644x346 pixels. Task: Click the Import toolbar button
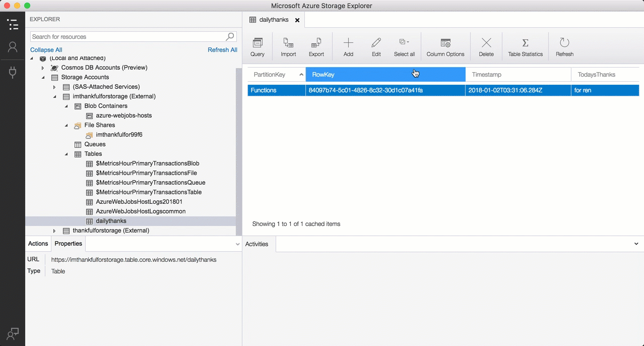click(x=288, y=47)
